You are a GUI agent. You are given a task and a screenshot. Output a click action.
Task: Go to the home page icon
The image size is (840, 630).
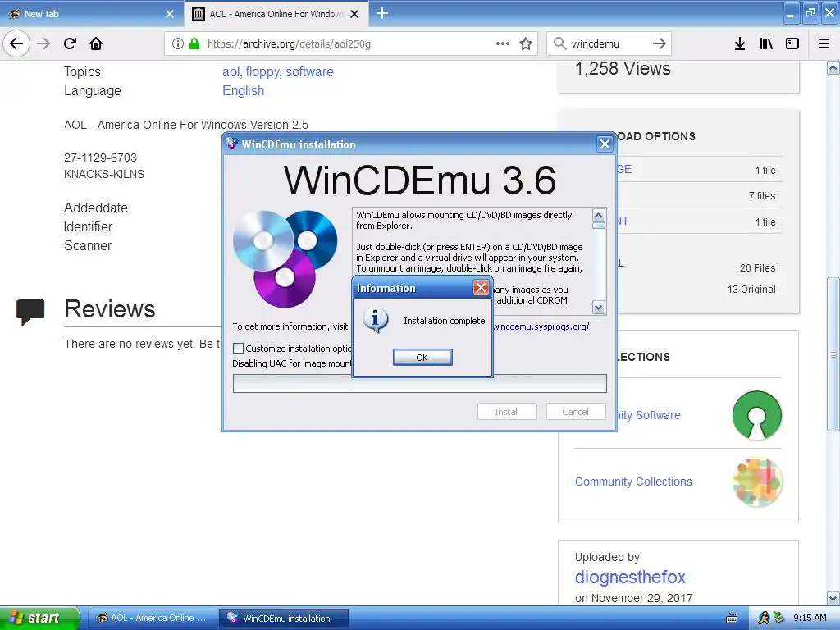[96, 43]
